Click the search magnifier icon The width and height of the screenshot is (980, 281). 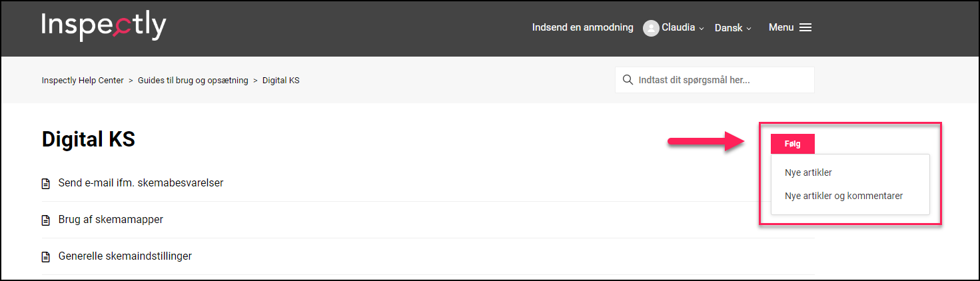pos(627,80)
